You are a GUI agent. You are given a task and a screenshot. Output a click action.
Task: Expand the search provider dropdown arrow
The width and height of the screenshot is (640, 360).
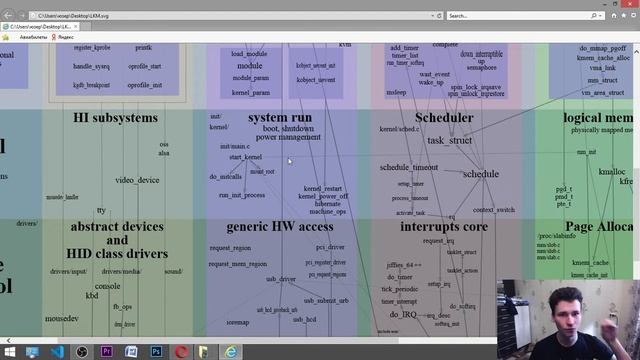pyautogui.click(x=600, y=16)
